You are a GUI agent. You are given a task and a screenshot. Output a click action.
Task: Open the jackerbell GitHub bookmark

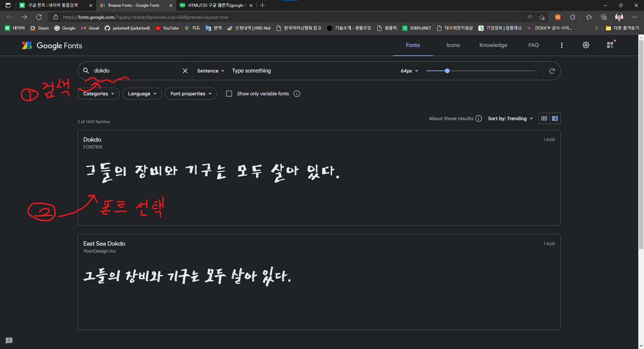pos(127,28)
